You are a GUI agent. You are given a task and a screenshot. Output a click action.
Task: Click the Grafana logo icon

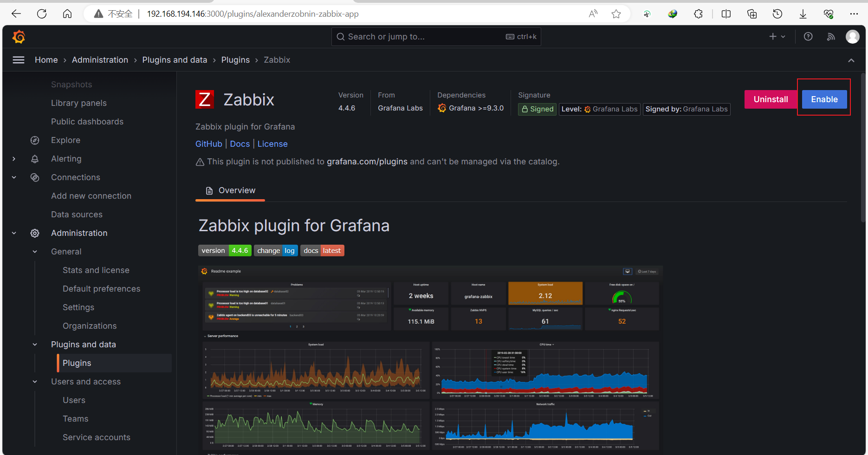pyautogui.click(x=19, y=37)
